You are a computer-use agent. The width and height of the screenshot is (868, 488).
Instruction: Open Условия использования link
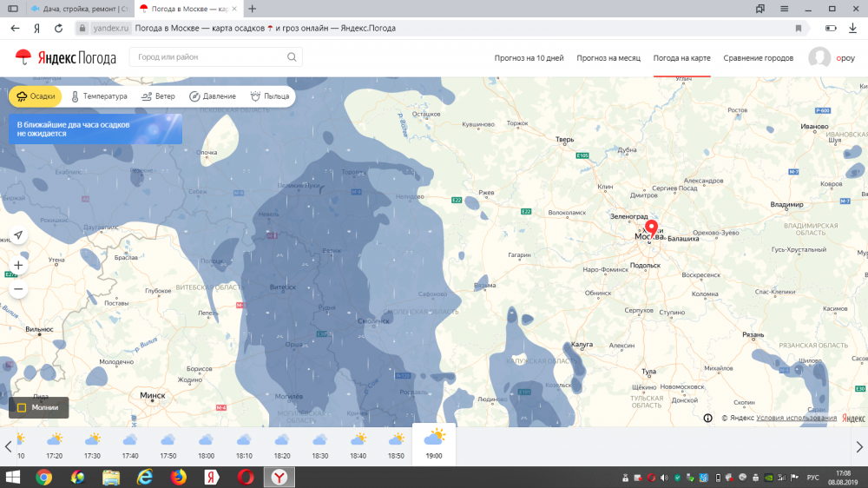[796, 418]
